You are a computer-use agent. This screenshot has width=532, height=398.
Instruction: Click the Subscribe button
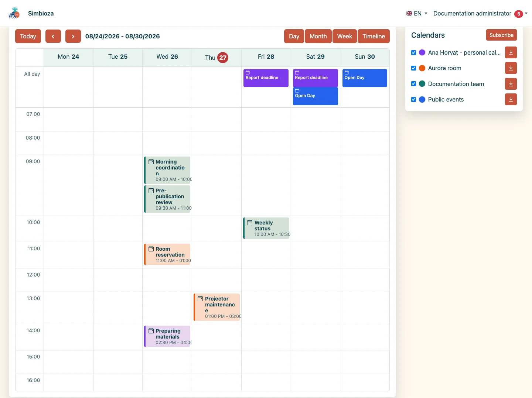click(x=501, y=35)
